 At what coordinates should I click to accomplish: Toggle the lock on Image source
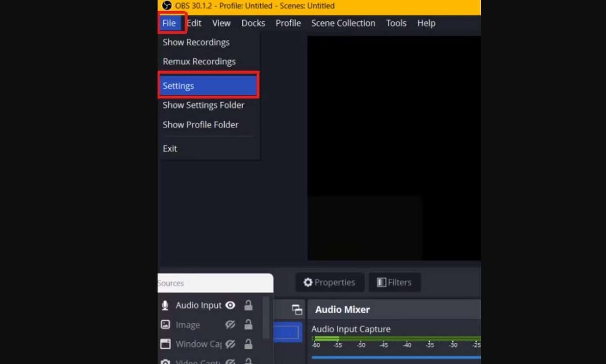pyautogui.click(x=248, y=324)
